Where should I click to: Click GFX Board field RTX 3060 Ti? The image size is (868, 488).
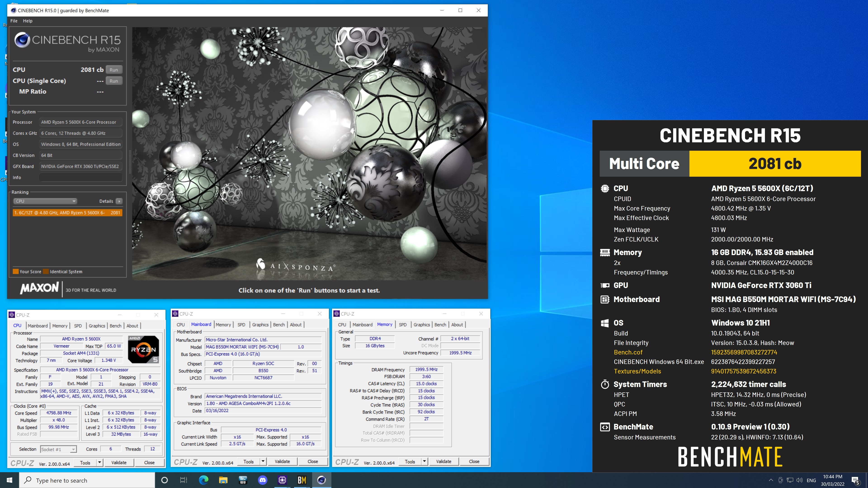(80, 166)
